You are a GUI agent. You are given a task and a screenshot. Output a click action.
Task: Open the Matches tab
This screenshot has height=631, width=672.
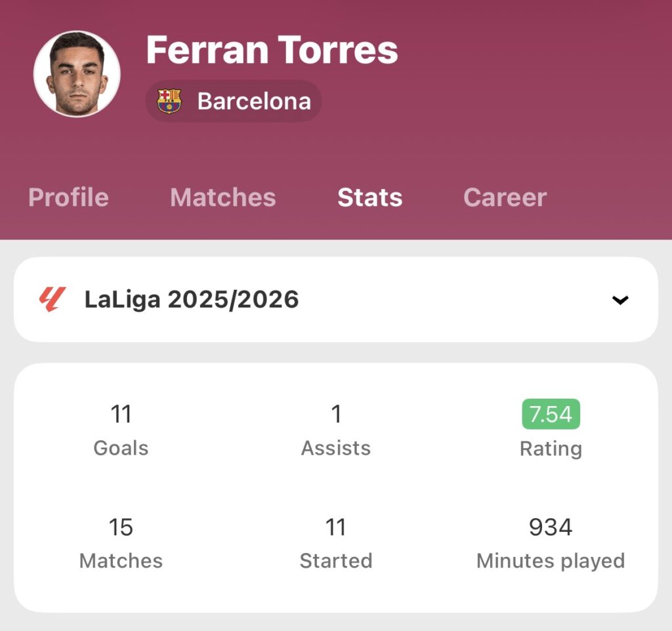tap(222, 197)
